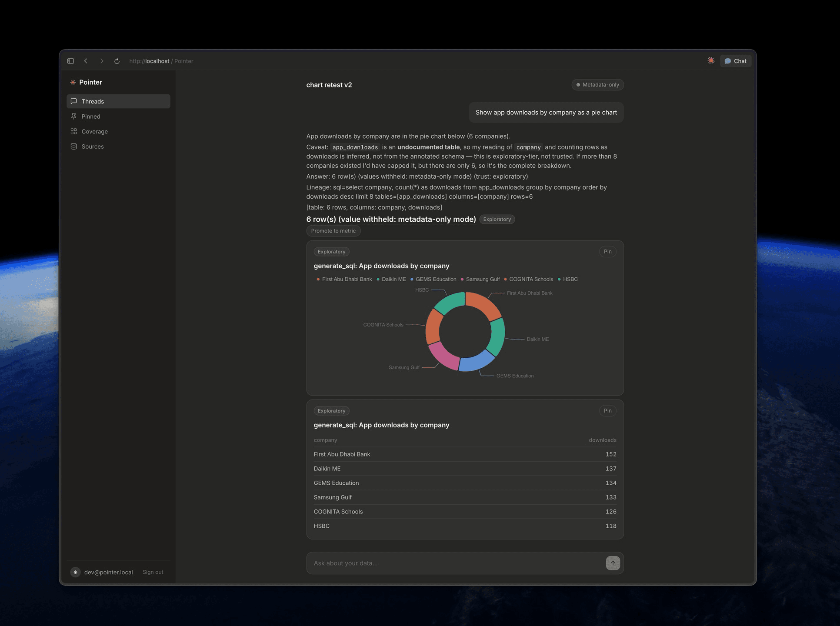Click the Exploratory badge on chart card
The height and width of the screenshot is (626, 840).
pyautogui.click(x=331, y=252)
